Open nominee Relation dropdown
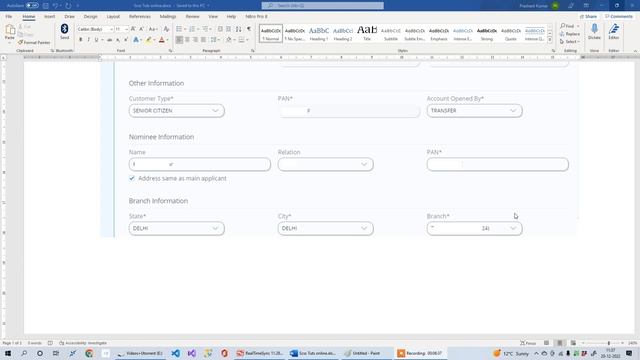640x360 pixels. tap(325, 164)
